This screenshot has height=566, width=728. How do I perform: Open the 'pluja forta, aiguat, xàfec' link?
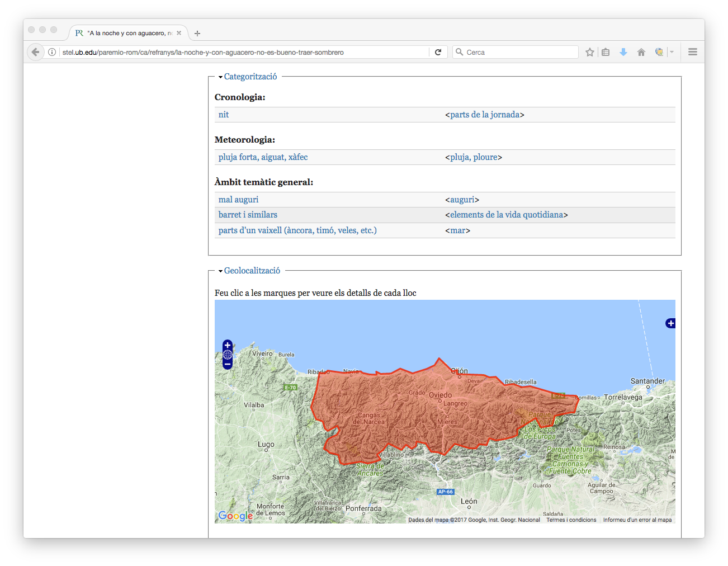tap(263, 157)
